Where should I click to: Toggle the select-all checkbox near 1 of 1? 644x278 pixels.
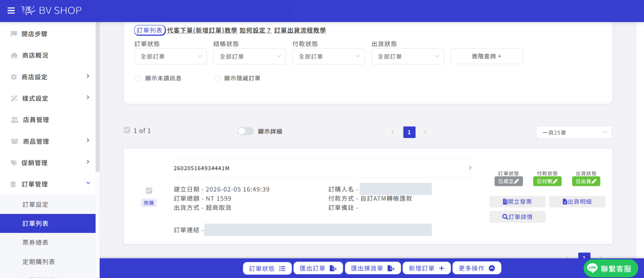127,130
